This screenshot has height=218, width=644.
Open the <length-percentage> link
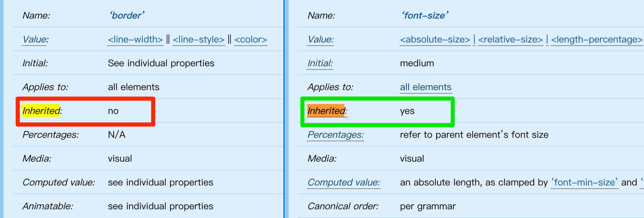pyautogui.click(x=597, y=39)
